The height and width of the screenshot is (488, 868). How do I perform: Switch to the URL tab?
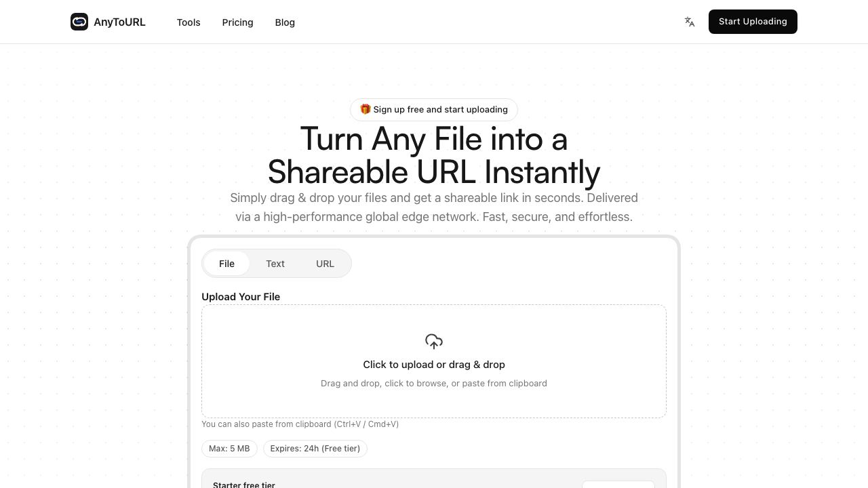tap(325, 264)
